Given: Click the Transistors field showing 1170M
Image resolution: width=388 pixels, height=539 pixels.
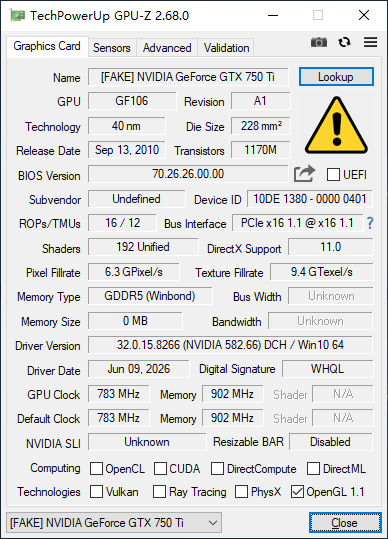Looking at the screenshot, I should 260,150.
